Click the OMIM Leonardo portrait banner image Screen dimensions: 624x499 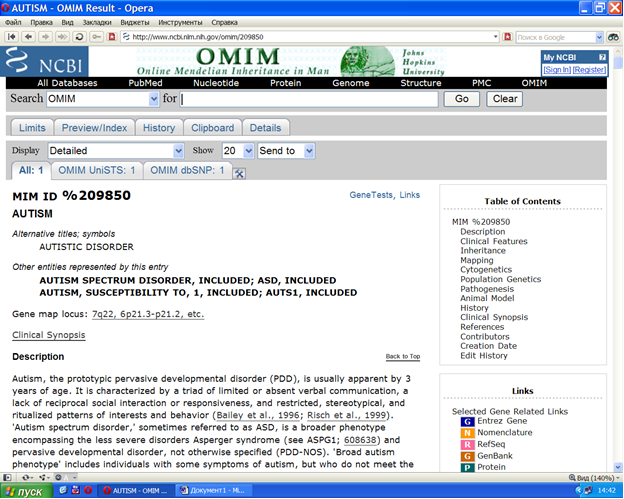click(x=367, y=61)
